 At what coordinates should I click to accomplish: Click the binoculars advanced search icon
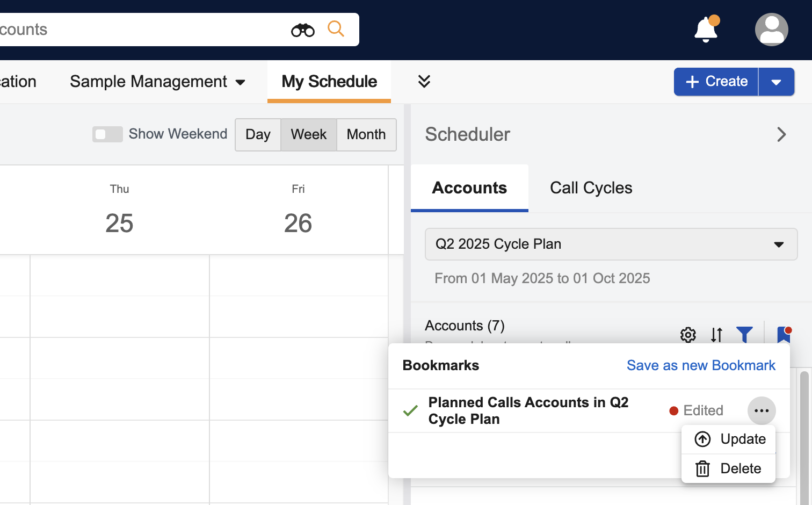[x=303, y=30]
